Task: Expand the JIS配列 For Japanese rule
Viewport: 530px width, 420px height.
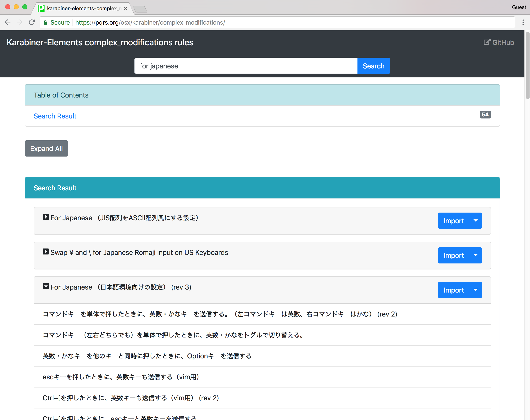Action: (46, 217)
